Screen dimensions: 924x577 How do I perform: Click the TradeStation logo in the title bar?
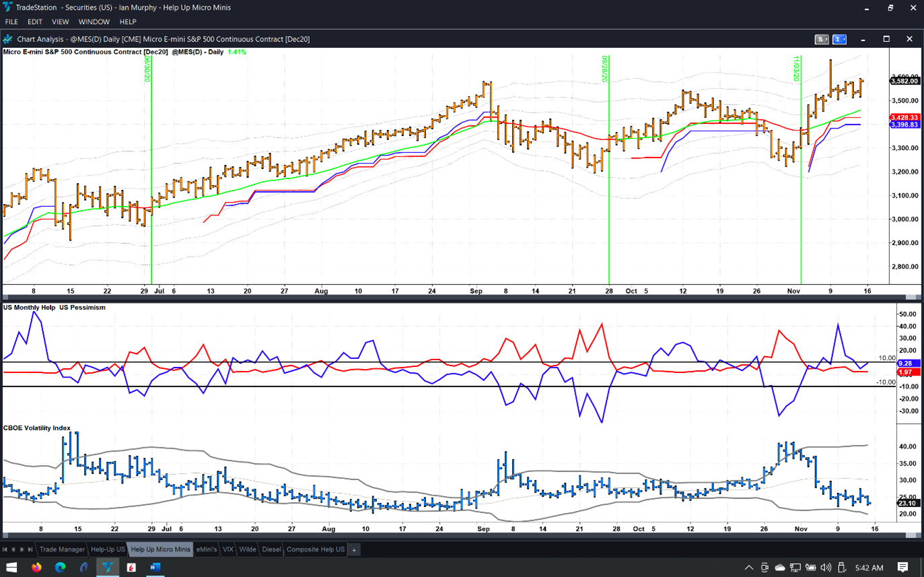click(8, 7)
